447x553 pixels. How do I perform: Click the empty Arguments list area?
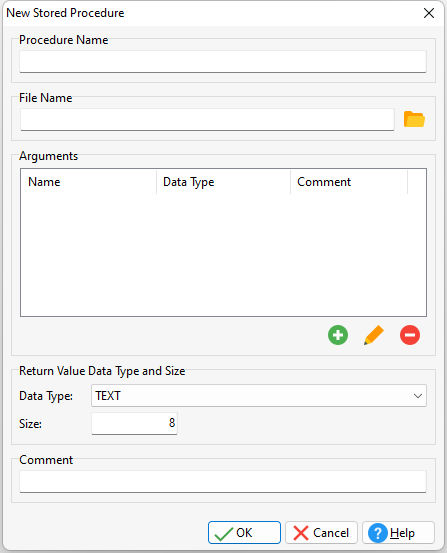pos(223,255)
